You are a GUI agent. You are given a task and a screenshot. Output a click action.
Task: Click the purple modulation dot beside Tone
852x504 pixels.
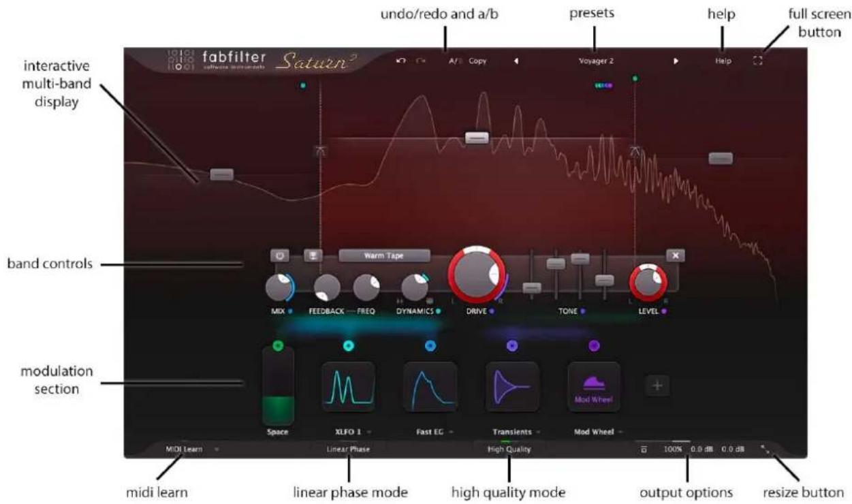pos(582,312)
